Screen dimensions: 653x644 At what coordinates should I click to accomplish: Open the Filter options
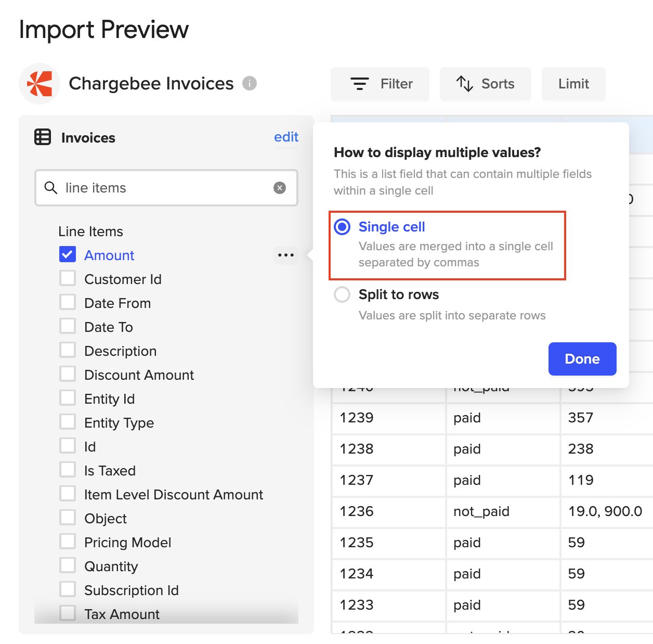click(380, 84)
